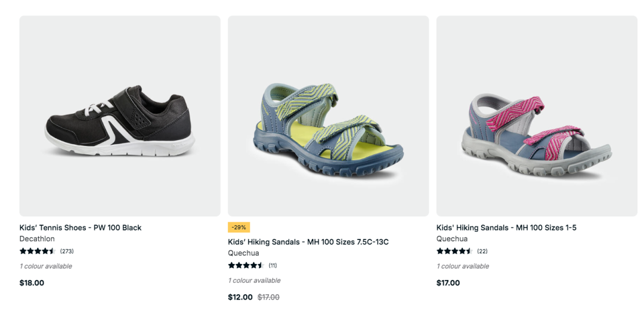Click the crossed-out $17.00 original price
Screen dimensions: 644x327
pos(268,297)
